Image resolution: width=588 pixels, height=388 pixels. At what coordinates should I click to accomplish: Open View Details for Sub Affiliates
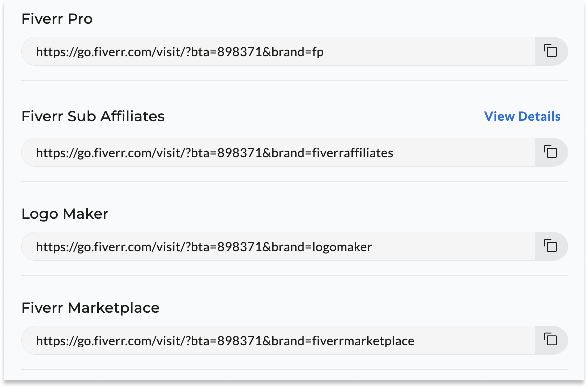click(522, 116)
